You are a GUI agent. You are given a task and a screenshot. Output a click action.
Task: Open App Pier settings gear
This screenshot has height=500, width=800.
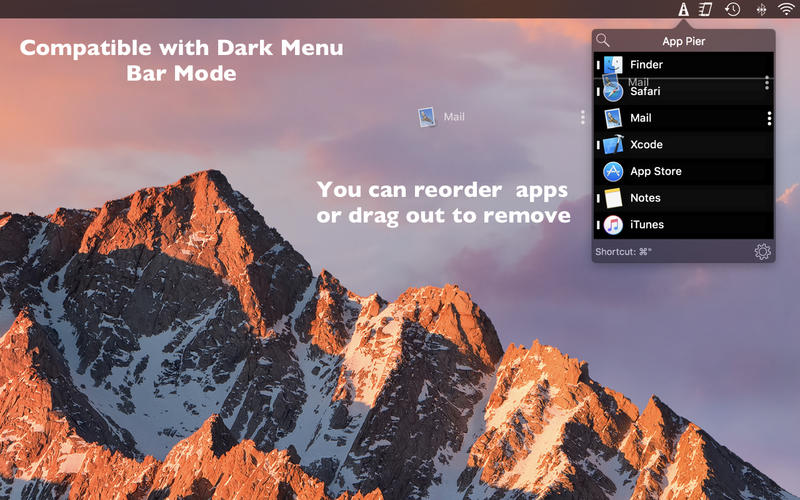(762, 252)
